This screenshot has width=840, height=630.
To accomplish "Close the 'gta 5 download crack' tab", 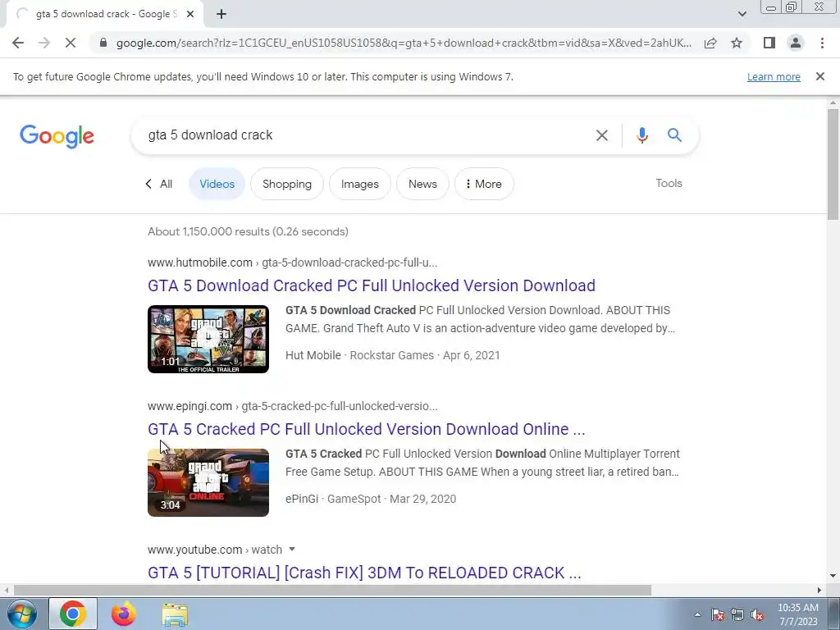I will (x=190, y=14).
